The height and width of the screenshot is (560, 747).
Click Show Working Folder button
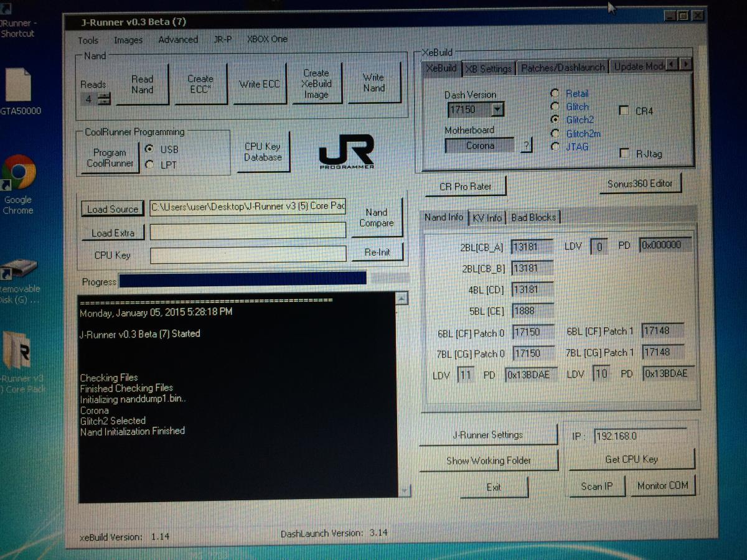(x=488, y=460)
